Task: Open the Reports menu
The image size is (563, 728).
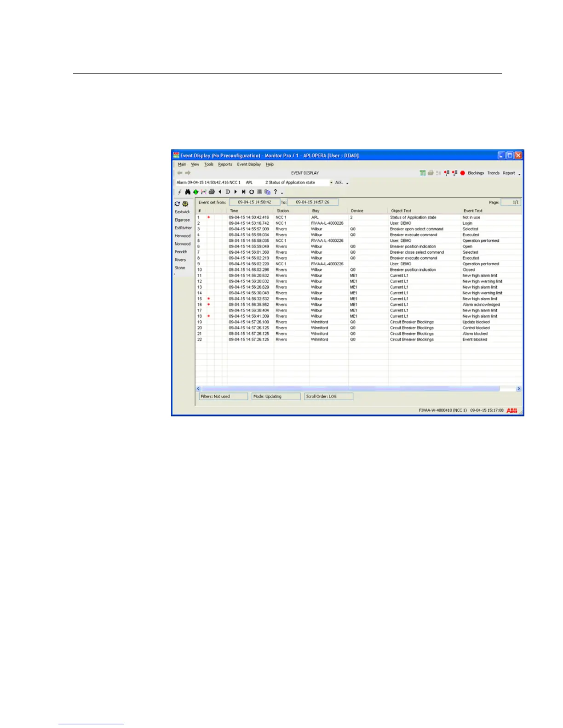Action: (225, 165)
